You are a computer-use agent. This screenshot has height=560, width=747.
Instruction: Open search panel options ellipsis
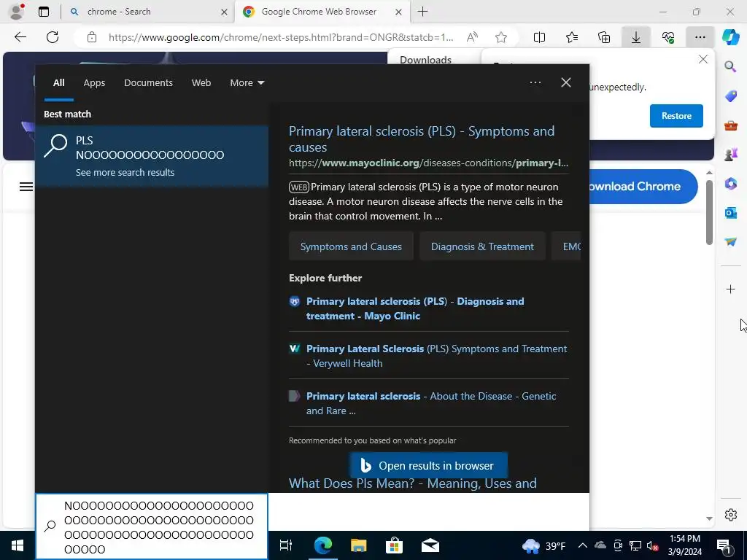(x=535, y=82)
